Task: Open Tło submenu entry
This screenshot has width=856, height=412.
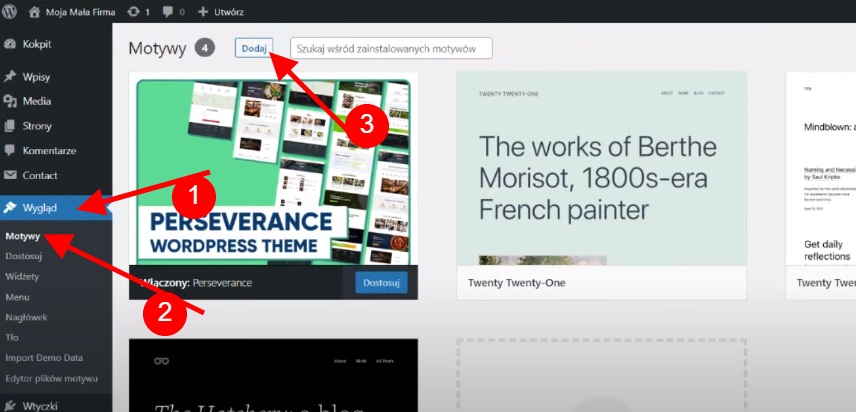Action: (12, 338)
